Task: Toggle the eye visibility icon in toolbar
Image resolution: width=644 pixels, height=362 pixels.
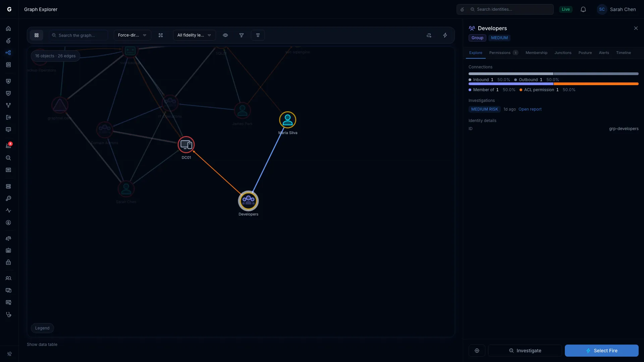Action: tap(225, 35)
